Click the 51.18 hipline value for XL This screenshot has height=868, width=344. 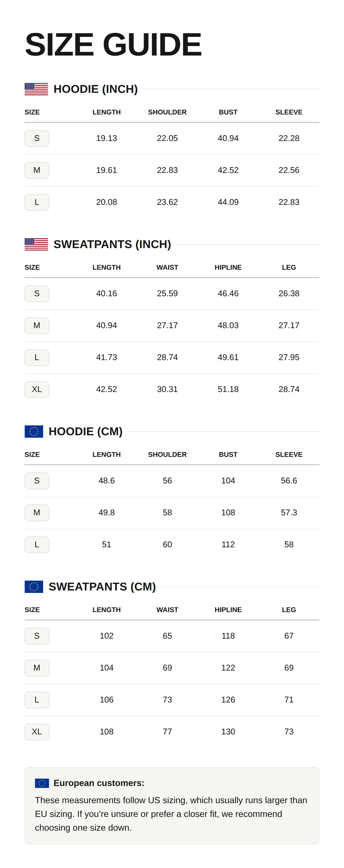pos(228,389)
